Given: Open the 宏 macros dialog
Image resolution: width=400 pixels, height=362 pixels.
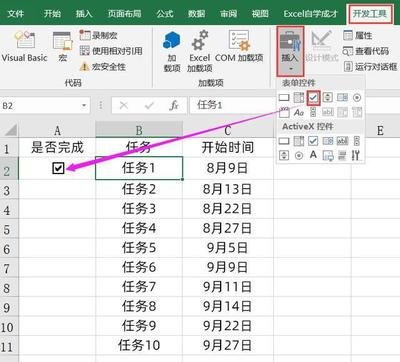Looking at the screenshot, I should (63, 47).
